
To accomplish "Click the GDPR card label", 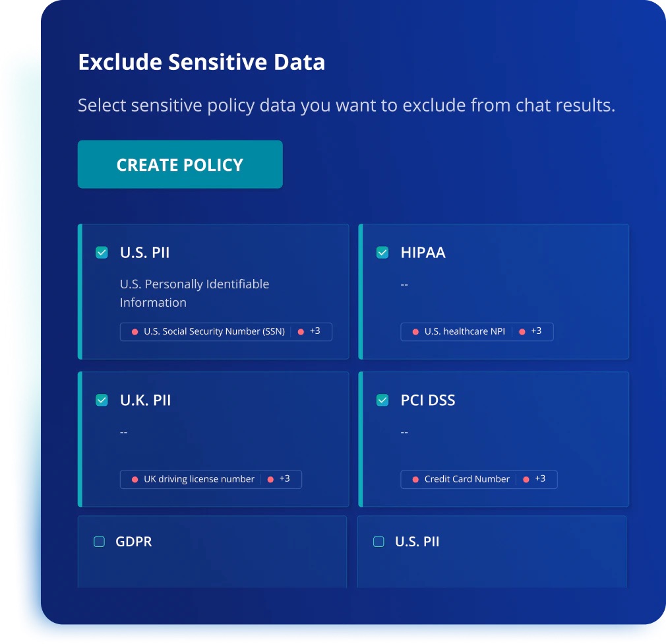I will [x=134, y=542].
